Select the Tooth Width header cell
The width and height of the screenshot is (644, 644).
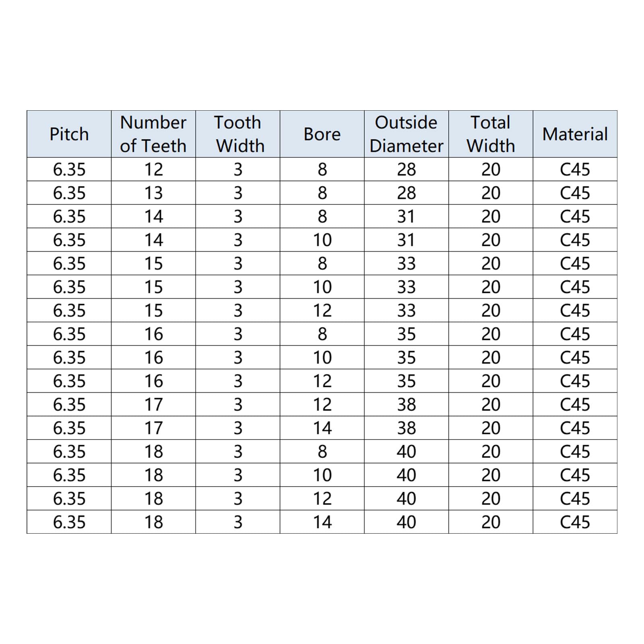tap(238, 134)
